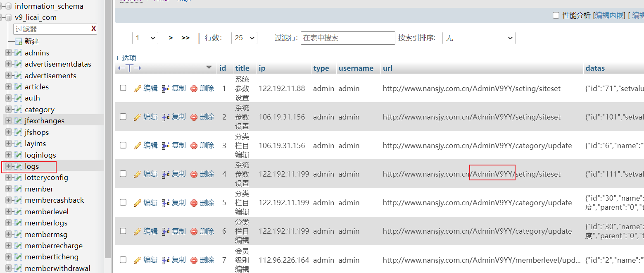644x273 pixels.
Task: Click the lotteryconfig table icon
Action: (18, 177)
